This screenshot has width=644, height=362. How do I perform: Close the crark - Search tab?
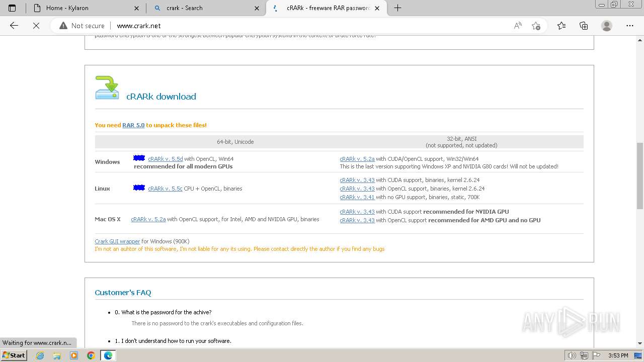coord(257,8)
